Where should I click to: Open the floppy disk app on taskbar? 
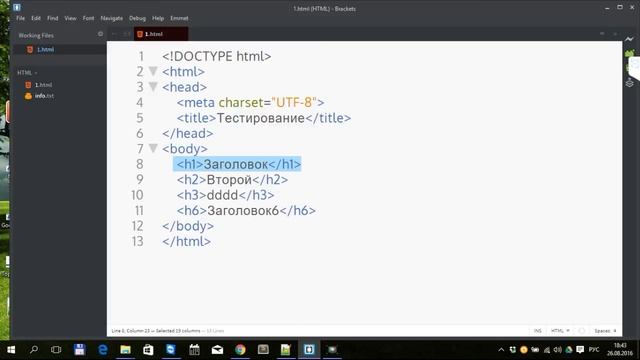click(80, 350)
